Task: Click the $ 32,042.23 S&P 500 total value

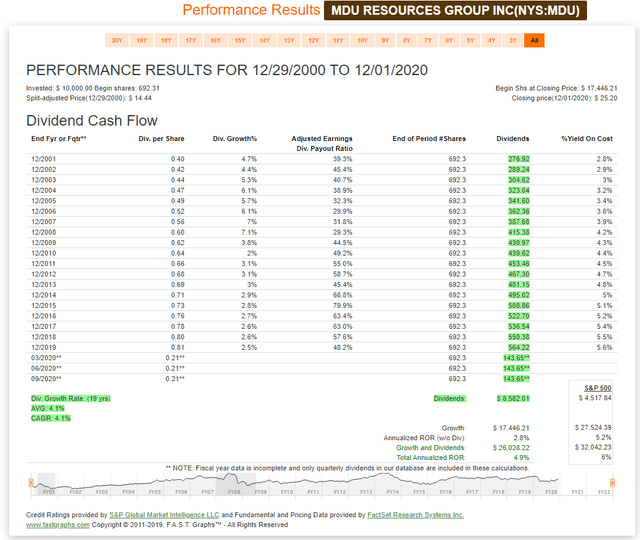Action: coord(593,447)
